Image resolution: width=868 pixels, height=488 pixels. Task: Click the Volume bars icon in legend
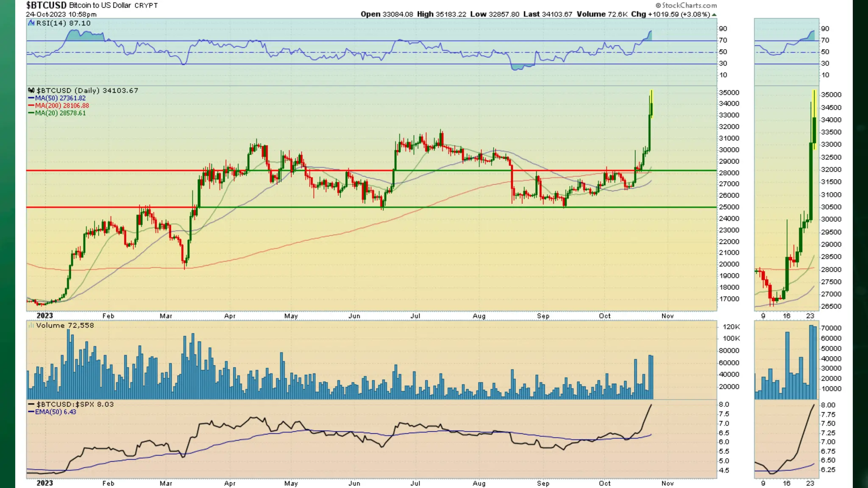[31, 325]
